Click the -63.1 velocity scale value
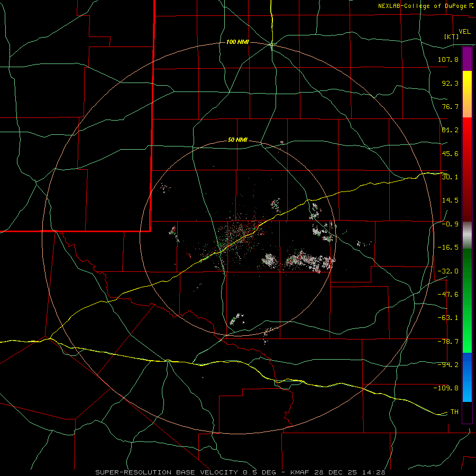Viewport: 476px width, 476px height. (x=448, y=318)
